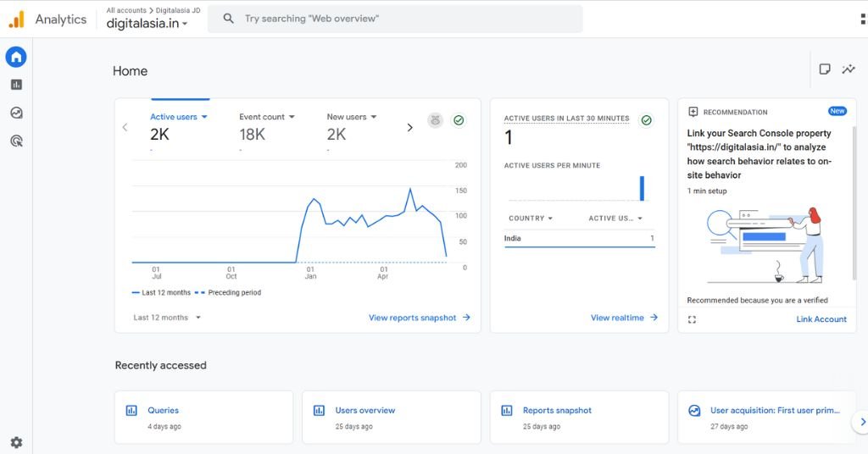Click the View realtime link
868x454 pixels.
(624, 318)
